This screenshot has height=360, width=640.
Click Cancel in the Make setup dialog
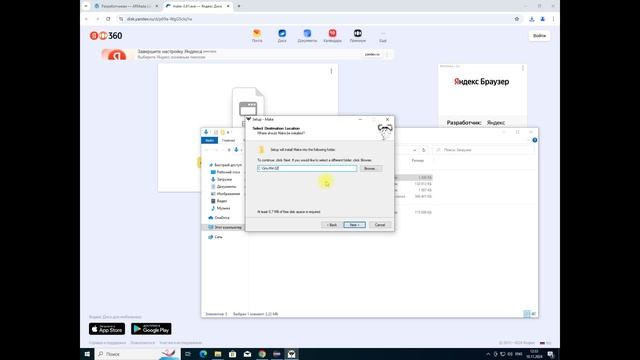point(380,225)
